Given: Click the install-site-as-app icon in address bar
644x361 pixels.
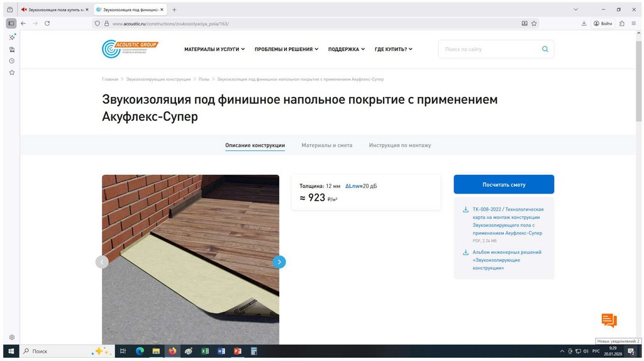Looking at the screenshot, I should (525, 23).
